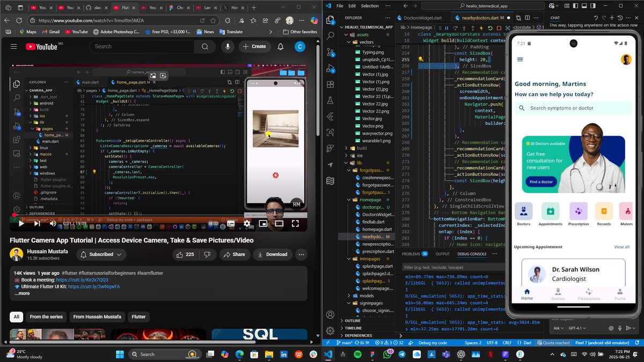Viewport: 644px width, 362px height.
Task: Open the Extensions view in VS Code
Action: click(x=330, y=85)
